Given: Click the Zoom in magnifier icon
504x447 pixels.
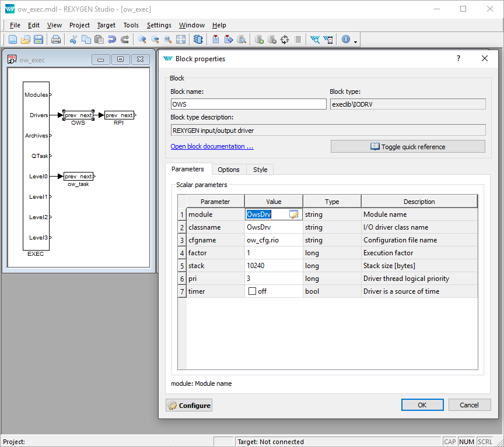Looking at the screenshot, I should pos(142,40).
